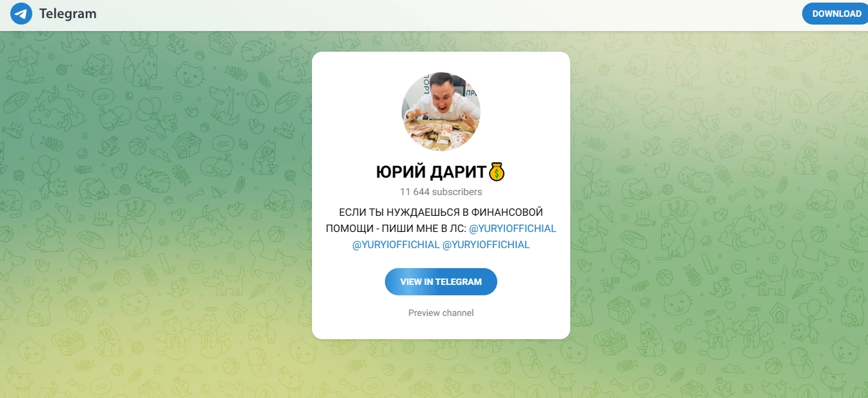Click the Telegram wordmark in the header
The height and width of the screenshot is (398, 868).
[x=68, y=14]
